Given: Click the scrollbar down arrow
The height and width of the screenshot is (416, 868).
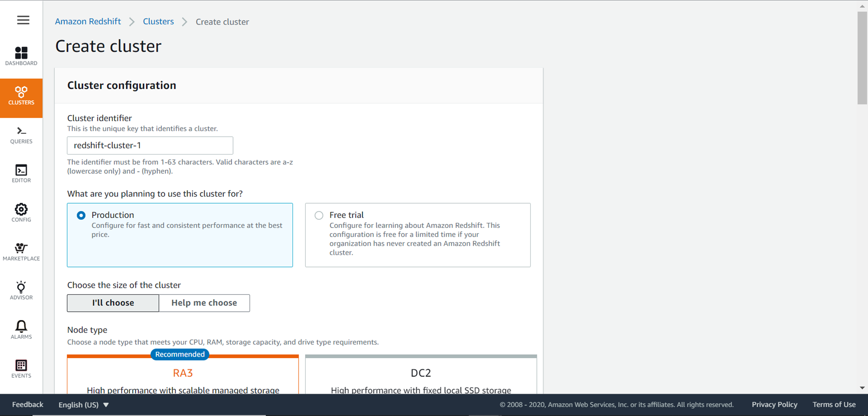Looking at the screenshot, I should (x=862, y=388).
